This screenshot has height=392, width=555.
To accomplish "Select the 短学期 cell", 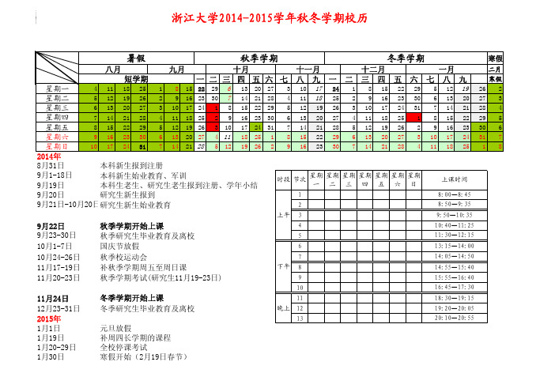I will pos(136,79).
